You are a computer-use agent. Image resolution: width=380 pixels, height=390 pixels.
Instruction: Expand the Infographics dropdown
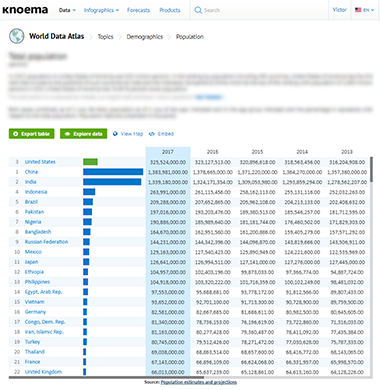coord(101,10)
